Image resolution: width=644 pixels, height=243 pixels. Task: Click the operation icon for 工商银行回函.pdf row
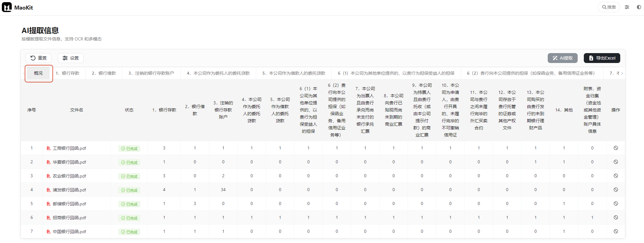pos(616,148)
